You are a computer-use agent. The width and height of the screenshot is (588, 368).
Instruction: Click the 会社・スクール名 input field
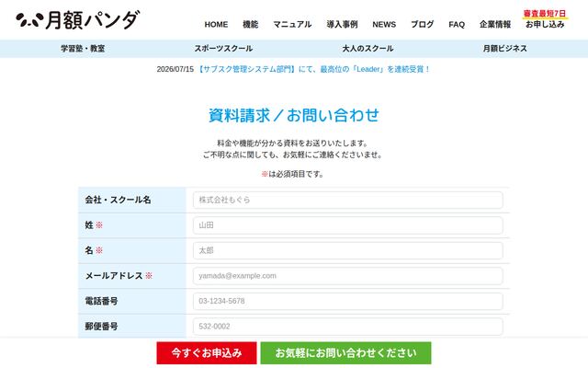pos(347,201)
